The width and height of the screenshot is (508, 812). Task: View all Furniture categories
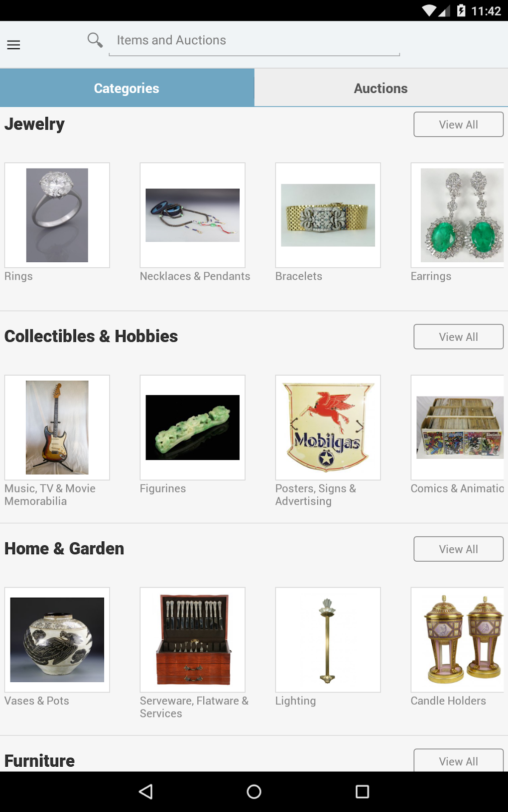pyautogui.click(x=458, y=760)
